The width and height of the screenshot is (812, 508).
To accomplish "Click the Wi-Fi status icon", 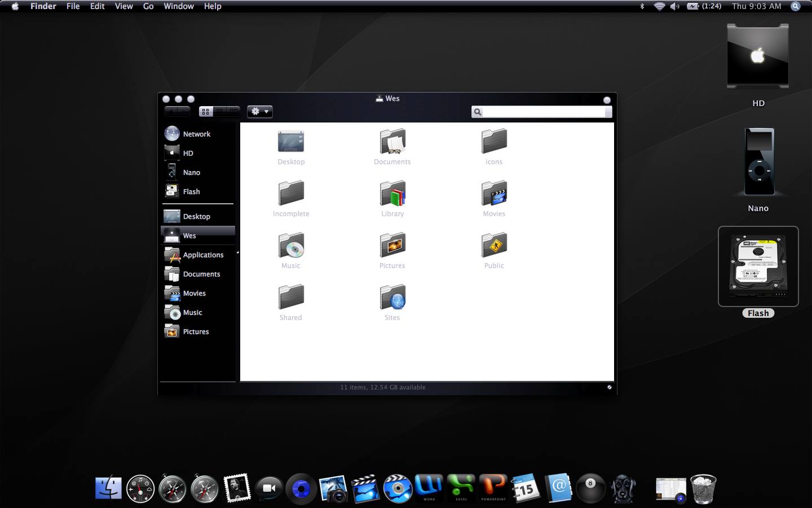I will click(659, 6).
